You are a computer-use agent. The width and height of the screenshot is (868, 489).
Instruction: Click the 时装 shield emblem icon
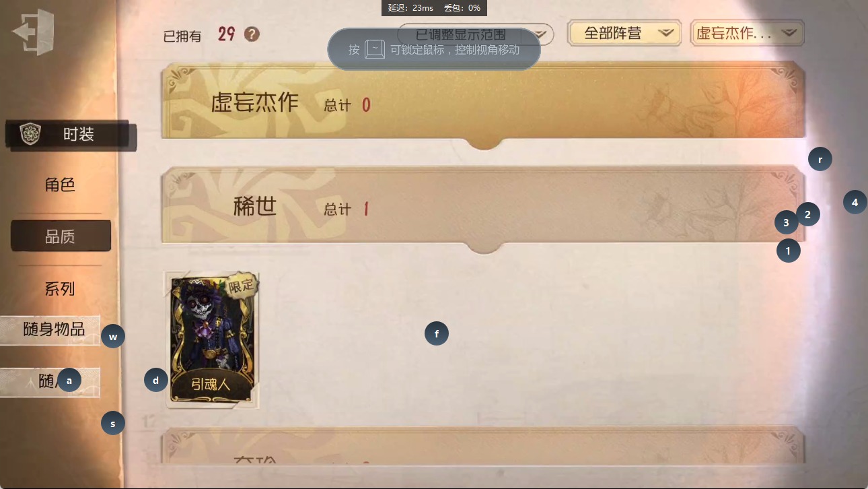(30, 134)
